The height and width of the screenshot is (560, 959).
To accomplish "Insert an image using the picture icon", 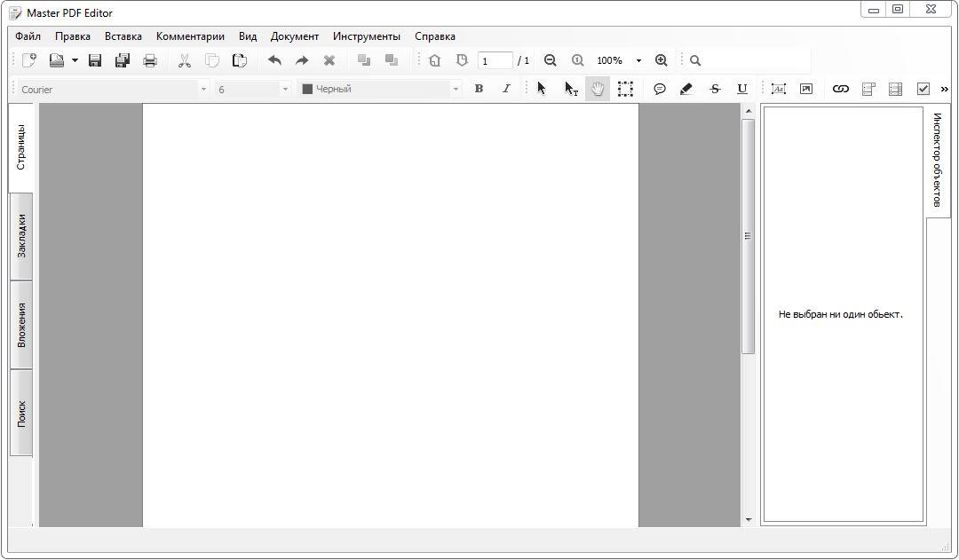I will click(x=806, y=89).
